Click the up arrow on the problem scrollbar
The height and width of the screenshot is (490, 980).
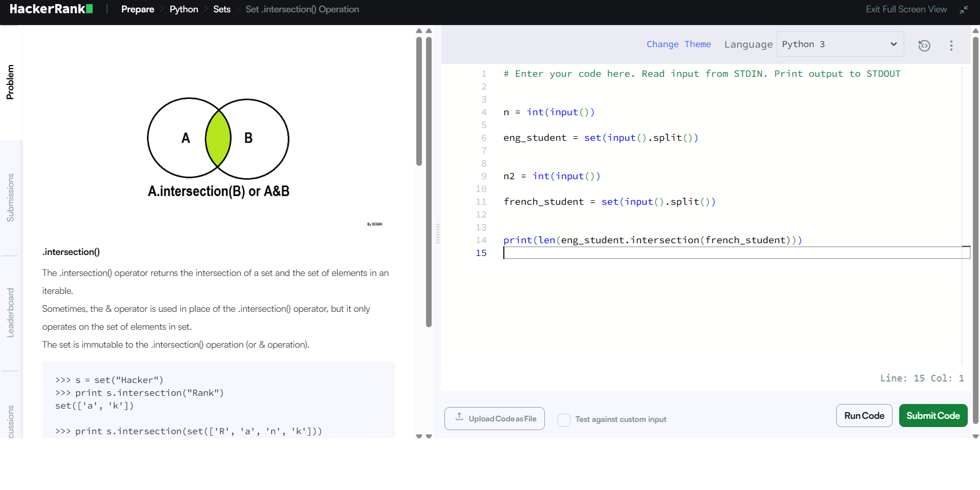point(419,31)
